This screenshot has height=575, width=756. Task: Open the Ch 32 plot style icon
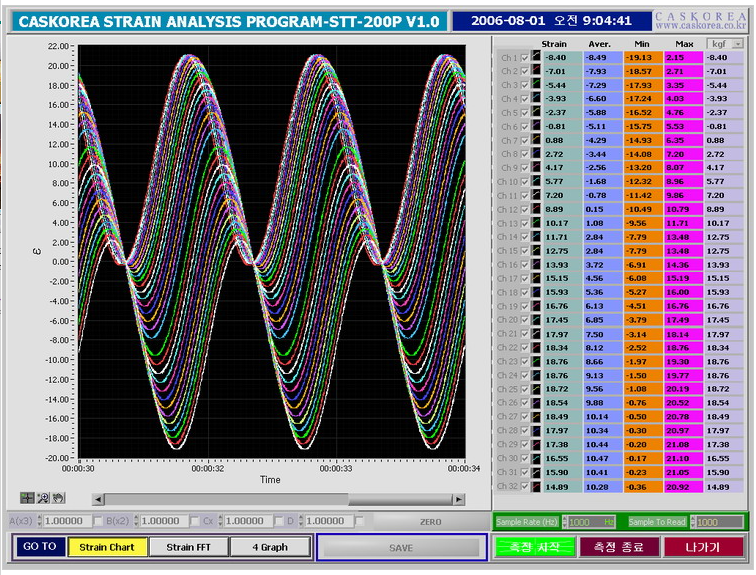(x=536, y=486)
